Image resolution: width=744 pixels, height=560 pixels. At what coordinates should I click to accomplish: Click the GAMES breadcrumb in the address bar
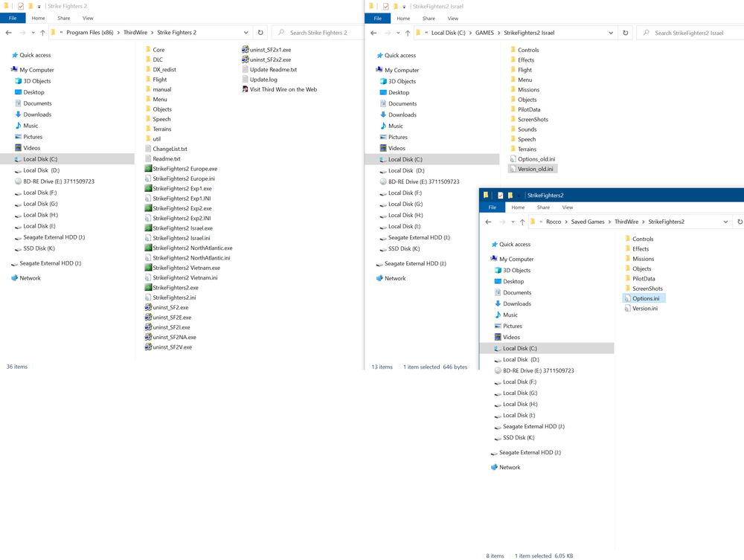click(x=484, y=33)
